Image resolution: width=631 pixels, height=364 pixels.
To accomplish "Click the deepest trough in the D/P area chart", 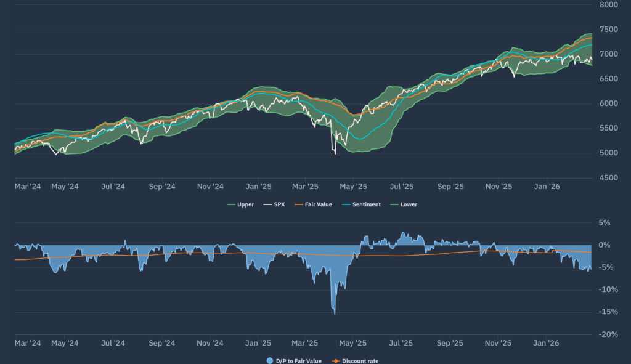I will point(335,314).
